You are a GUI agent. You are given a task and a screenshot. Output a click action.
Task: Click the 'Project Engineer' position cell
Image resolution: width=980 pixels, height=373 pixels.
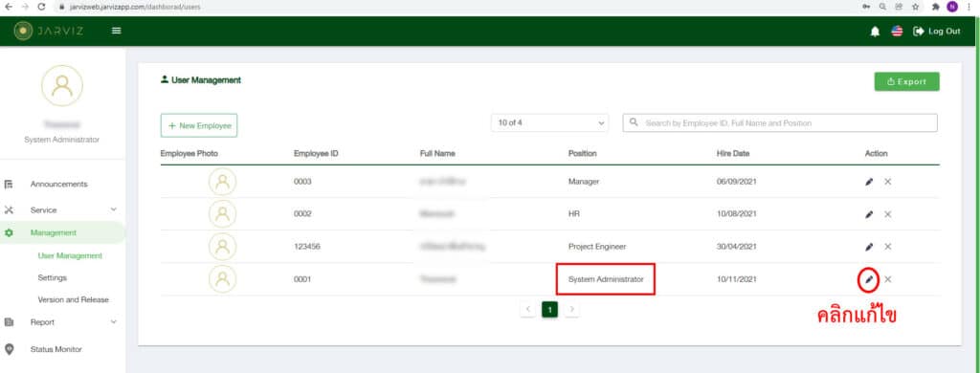click(x=597, y=247)
